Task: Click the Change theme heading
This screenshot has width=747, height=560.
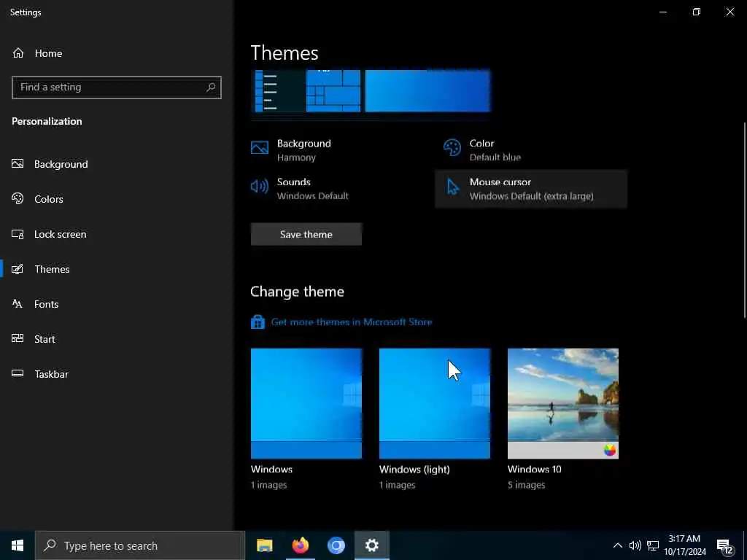Action: point(298,292)
